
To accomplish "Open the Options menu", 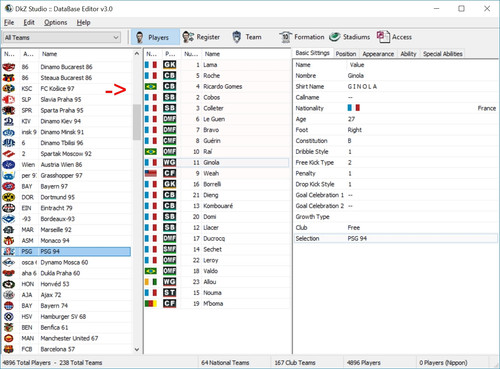I will (x=56, y=22).
